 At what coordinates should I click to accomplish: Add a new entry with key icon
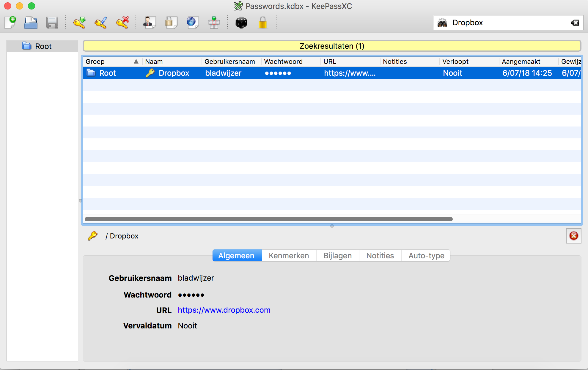coord(79,23)
